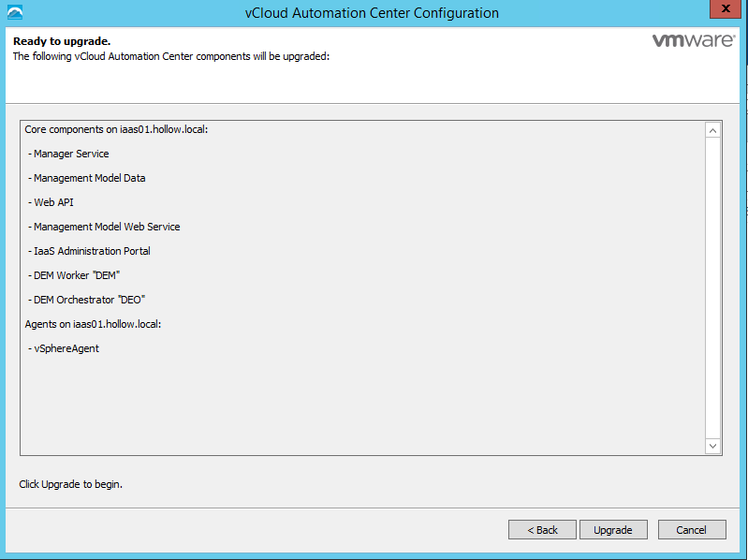
Task: Close the configuration wizard window
Action: coord(722,11)
